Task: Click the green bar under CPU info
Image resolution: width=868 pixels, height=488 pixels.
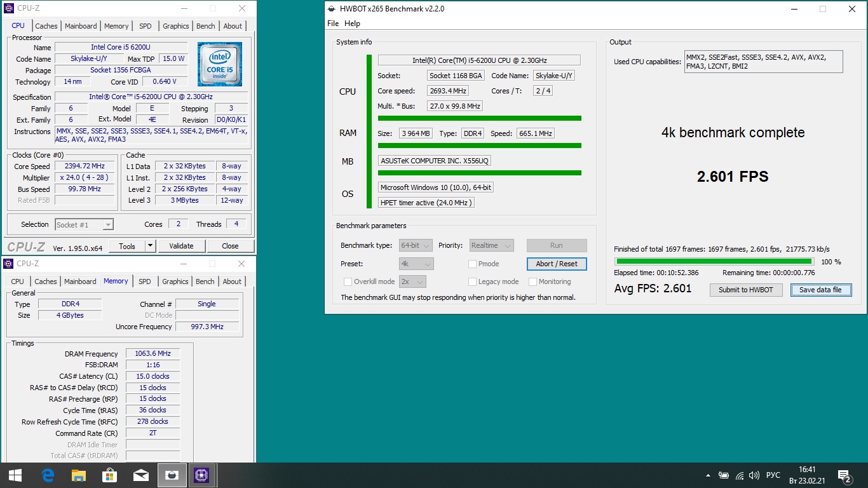Action: [x=480, y=118]
